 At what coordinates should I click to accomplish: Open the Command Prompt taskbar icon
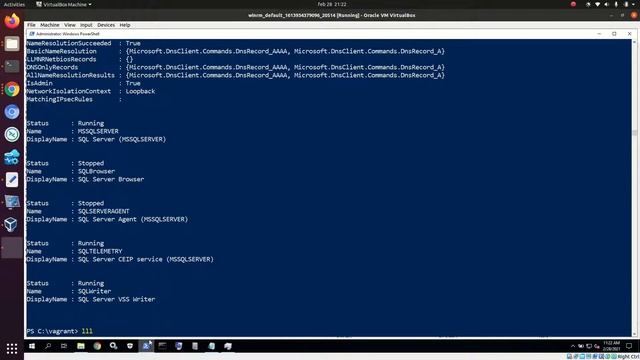pyautogui.click(x=162, y=346)
